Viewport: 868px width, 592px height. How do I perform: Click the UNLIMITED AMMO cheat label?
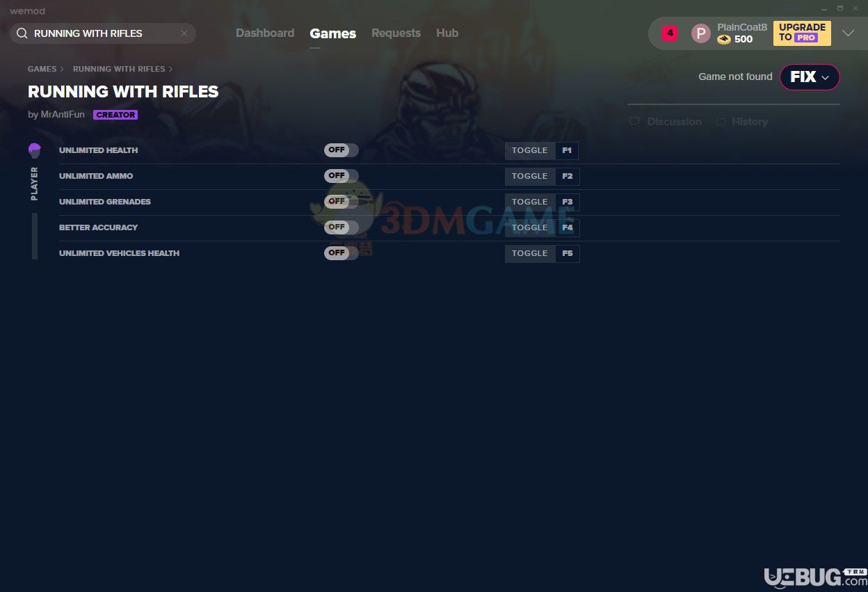pyautogui.click(x=96, y=176)
